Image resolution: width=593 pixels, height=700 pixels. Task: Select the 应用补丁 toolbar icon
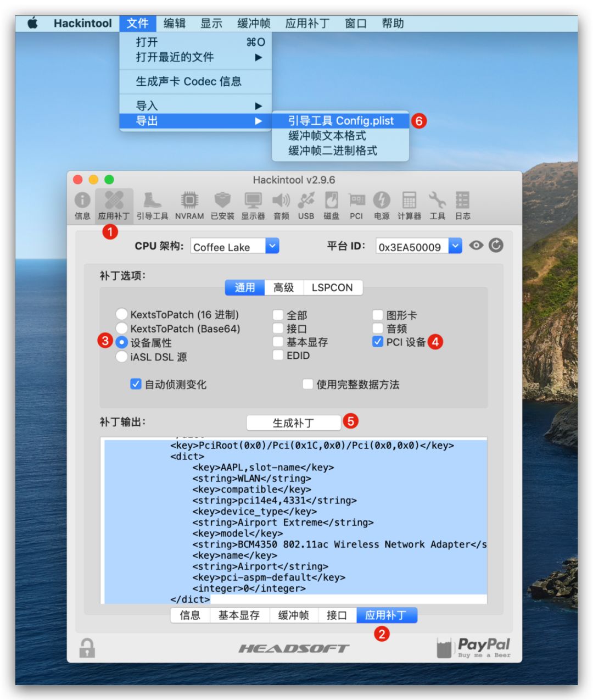click(x=114, y=205)
